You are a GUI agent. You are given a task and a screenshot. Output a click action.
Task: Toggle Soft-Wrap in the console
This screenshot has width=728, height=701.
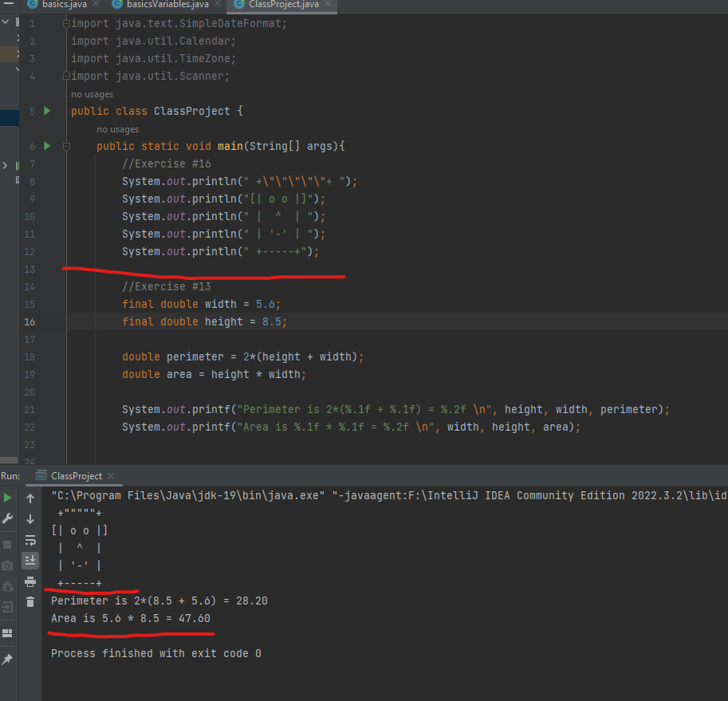(30, 540)
